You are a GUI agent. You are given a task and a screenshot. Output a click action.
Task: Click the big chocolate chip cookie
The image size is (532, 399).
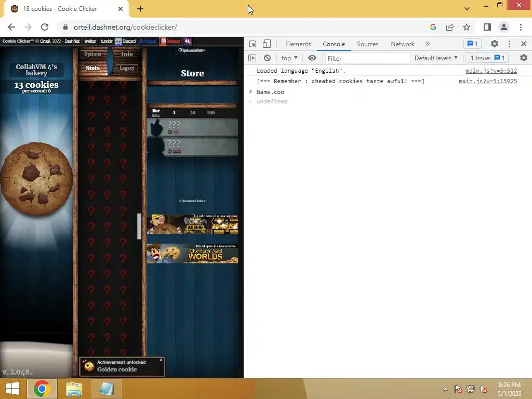click(x=36, y=179)
